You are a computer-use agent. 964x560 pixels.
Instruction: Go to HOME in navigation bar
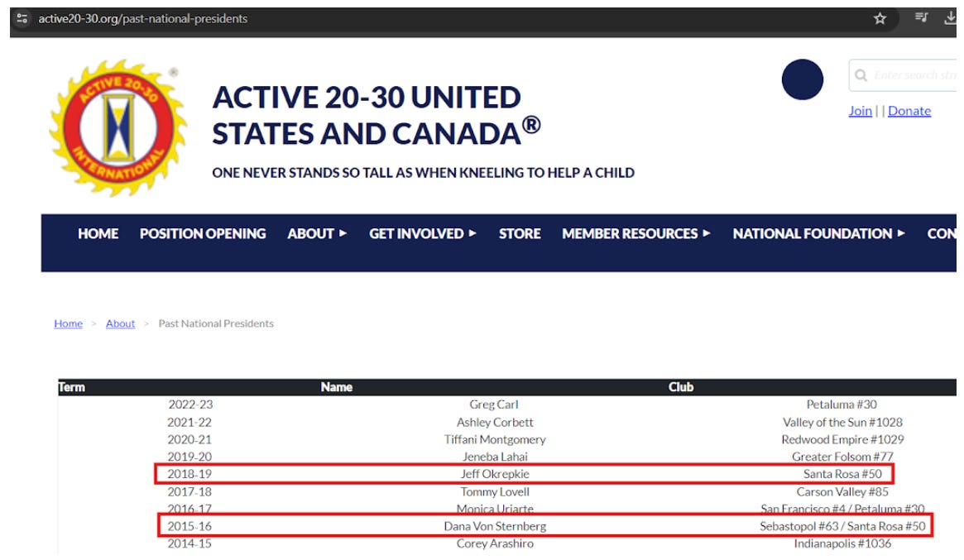(98, 233)
